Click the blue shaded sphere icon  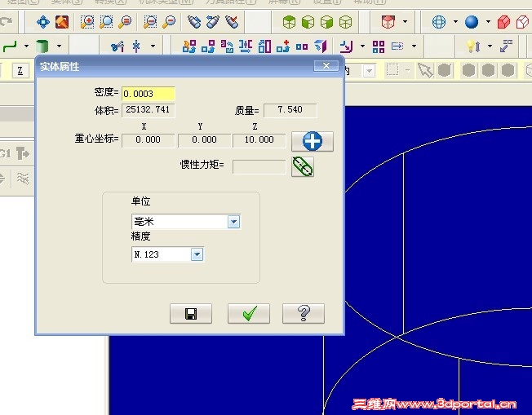coord(472,22)
